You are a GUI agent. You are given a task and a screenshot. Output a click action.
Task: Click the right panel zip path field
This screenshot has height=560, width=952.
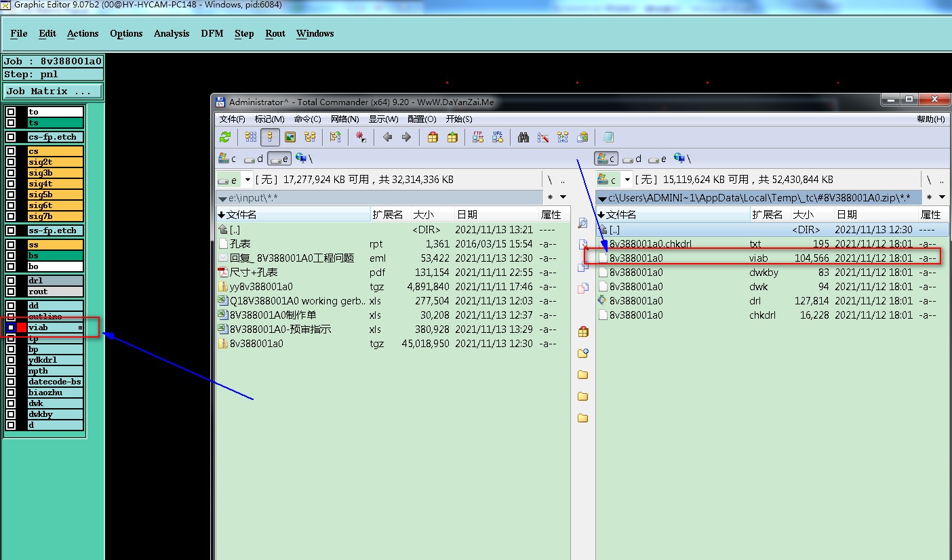(x=759, y=197)
